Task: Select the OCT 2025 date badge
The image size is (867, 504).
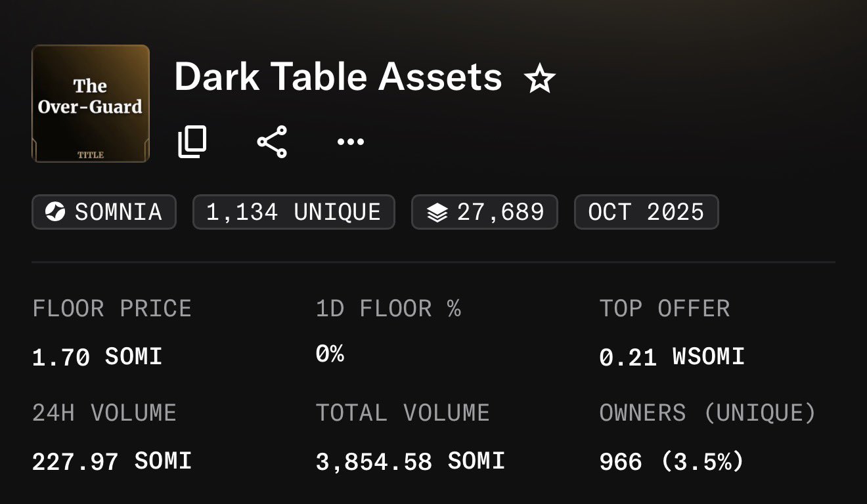Action: tap(646, 212)
